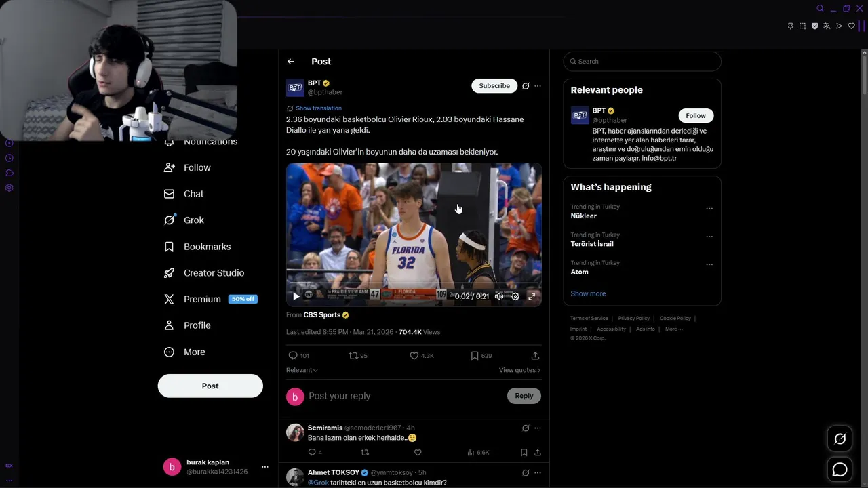Image resolution: width=868 pixels, height=488 pixels.
Task: Click @Grok mention in Ahmet's reply
Action: tap(318, 483)
